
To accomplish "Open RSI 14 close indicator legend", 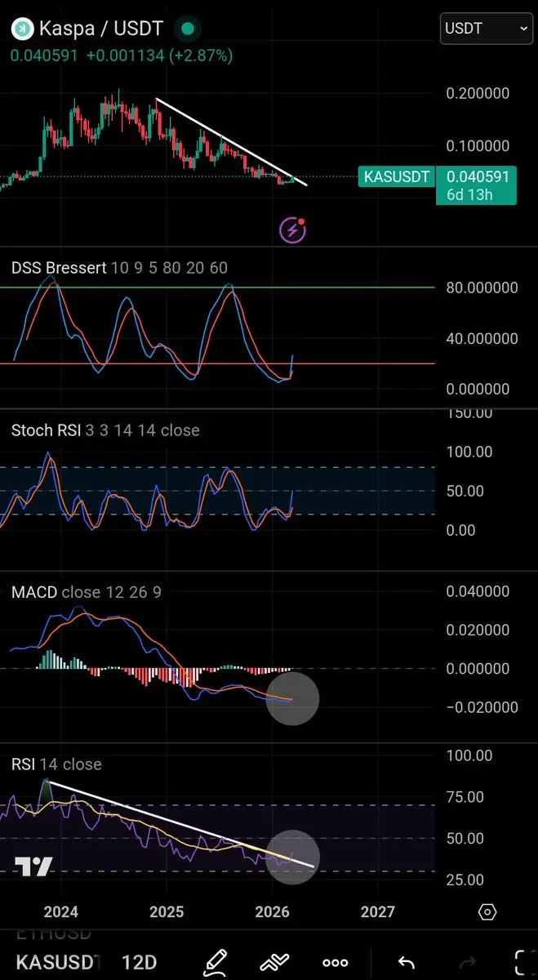I will pos(56,764).
